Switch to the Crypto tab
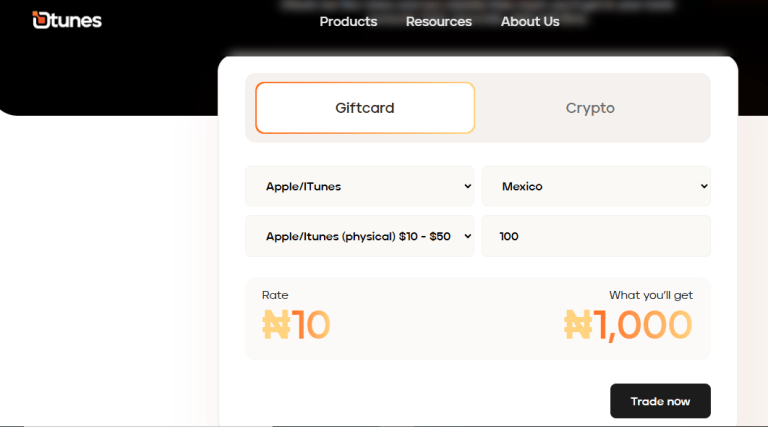This screenshot has width=768, height=427. [x=590, y=108]
